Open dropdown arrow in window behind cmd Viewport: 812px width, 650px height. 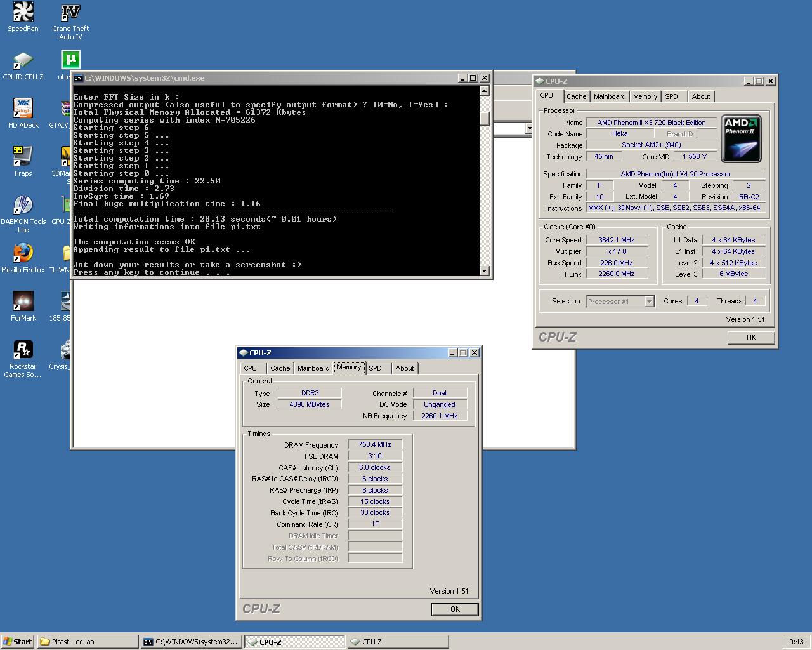[x=529, y=129]
